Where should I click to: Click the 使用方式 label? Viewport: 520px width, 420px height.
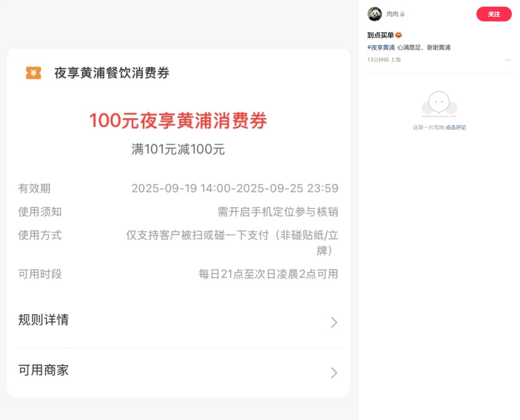[x=40, y=235]
